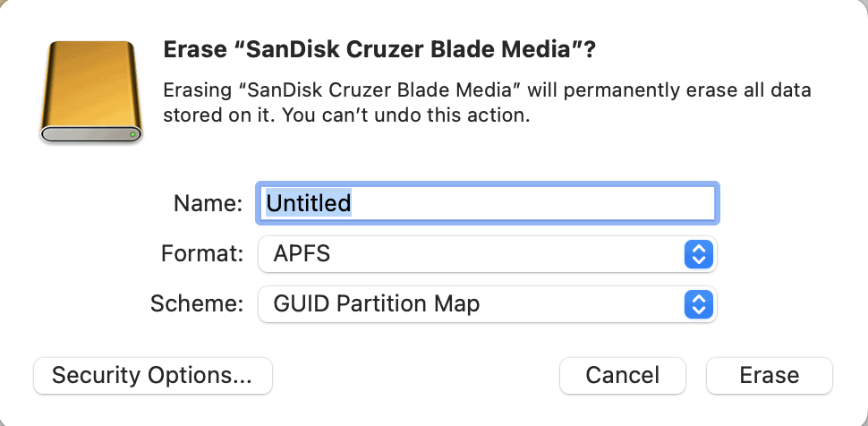The width and height of the screenshot is (868, 426).
Task: Click the blue chevron arrows beside APFS
Action: pos(697,253)
